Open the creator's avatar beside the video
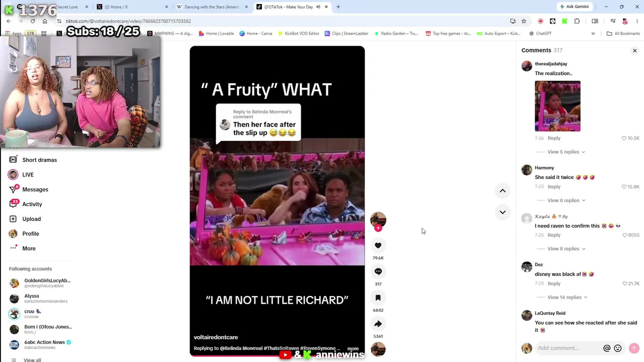Image resolution: width=644 pixels, height=362 pixels. pos(378,219)
